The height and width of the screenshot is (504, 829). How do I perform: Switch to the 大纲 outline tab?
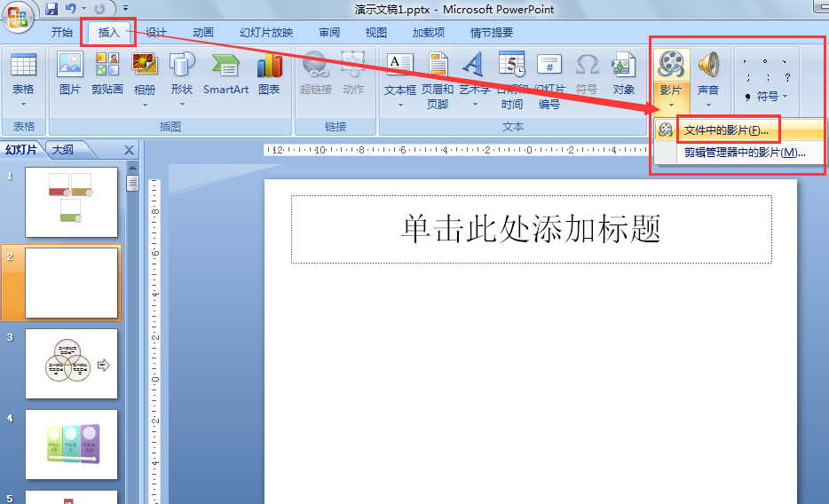point(63,149)
